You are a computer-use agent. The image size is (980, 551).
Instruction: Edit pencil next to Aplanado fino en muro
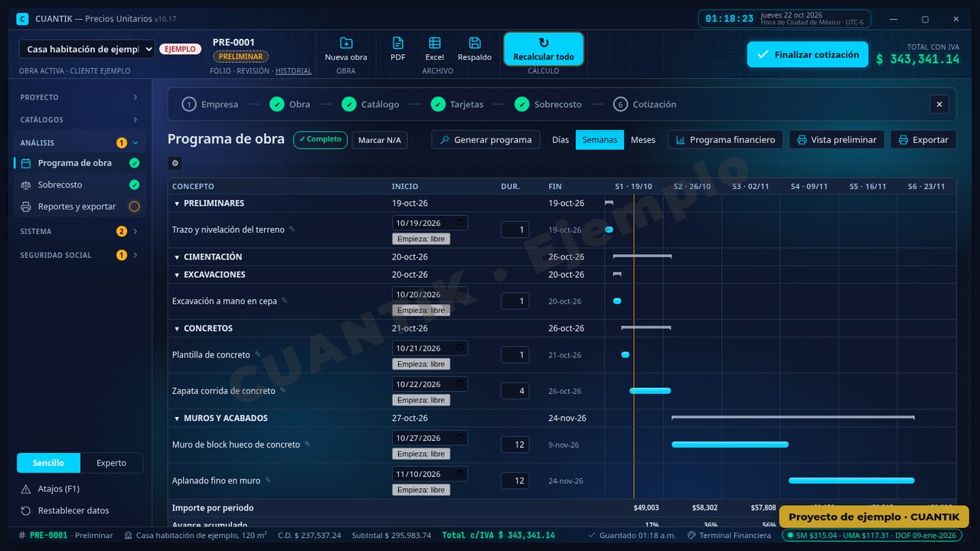click(268, 480)
